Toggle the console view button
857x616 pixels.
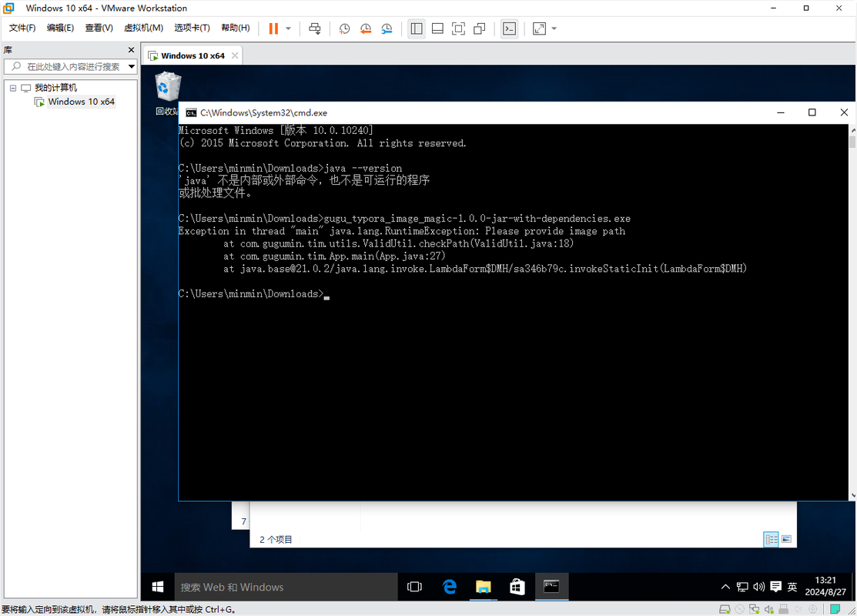(x=510, y=28)
